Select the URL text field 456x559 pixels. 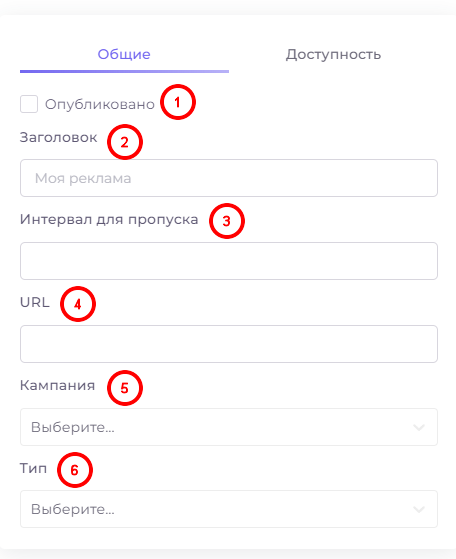click(x=229, y=344)
